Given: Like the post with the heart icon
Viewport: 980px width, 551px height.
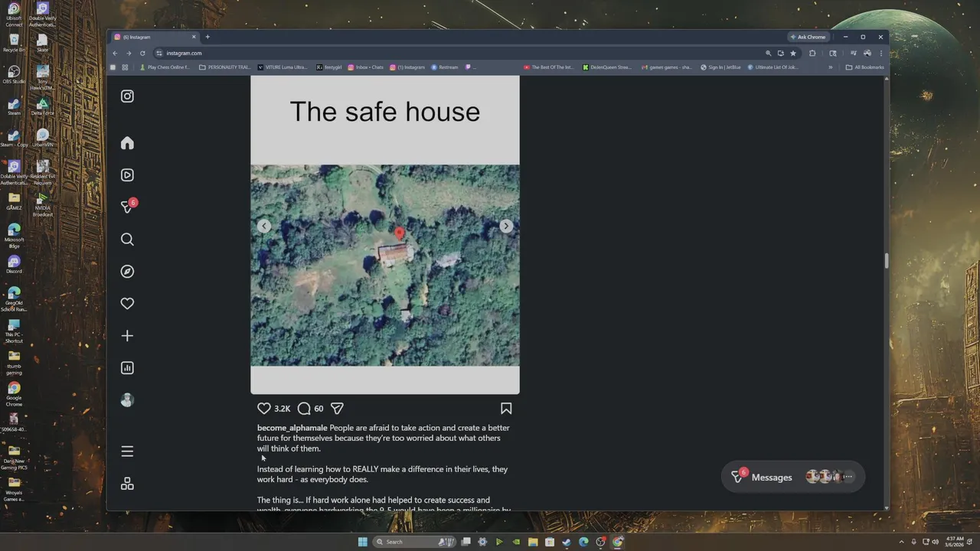Looking at the screenshot, I should coord(264,409).
